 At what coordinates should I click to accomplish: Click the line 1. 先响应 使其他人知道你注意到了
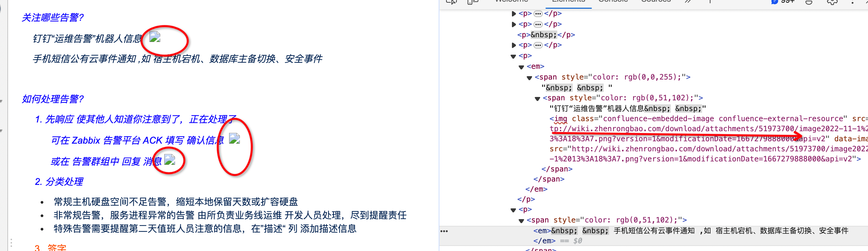136,119
